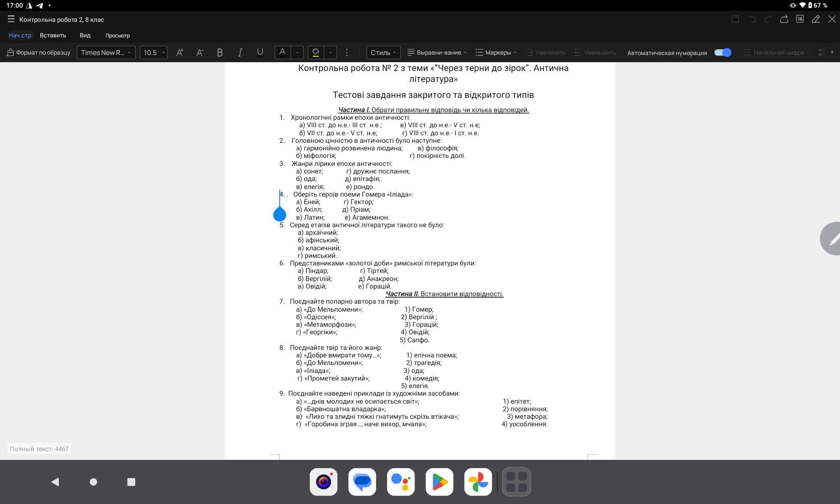Screen dimensions: 840x504
Task: Select the yellow highlight color swatch
Action: point(316,52)
